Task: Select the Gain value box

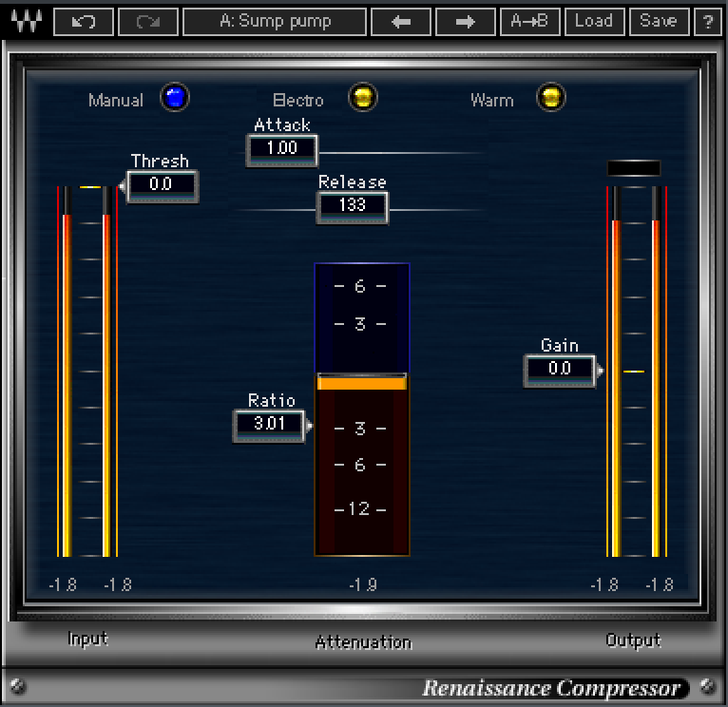Action: click(x=560, y=371)
